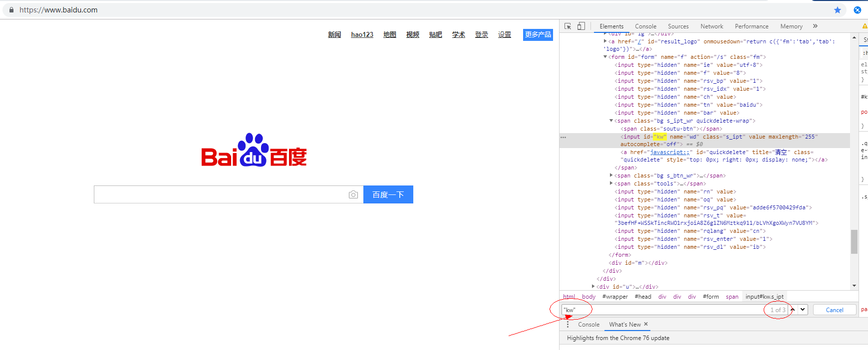This screenshot has width=868, height=350.
Task: Open the Memory tab
Action: point(792,26)
